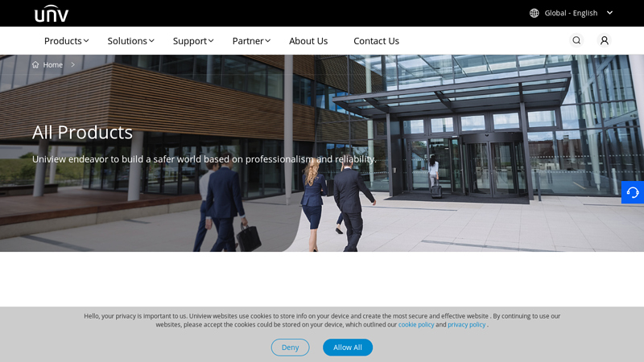Click the All Products banner heading
The image size is (644, 362).
tap(83, 132)
